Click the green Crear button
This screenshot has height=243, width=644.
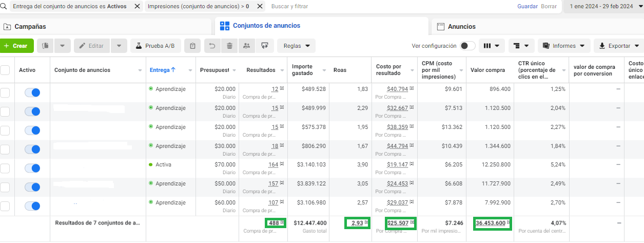click(17, 46)
